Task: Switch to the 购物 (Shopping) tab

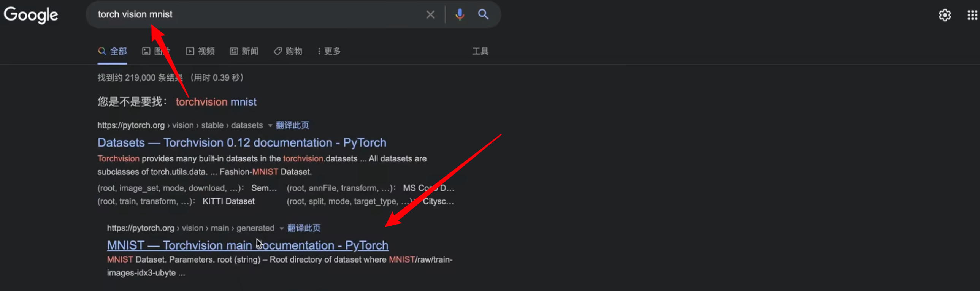Action: [288, 51]
